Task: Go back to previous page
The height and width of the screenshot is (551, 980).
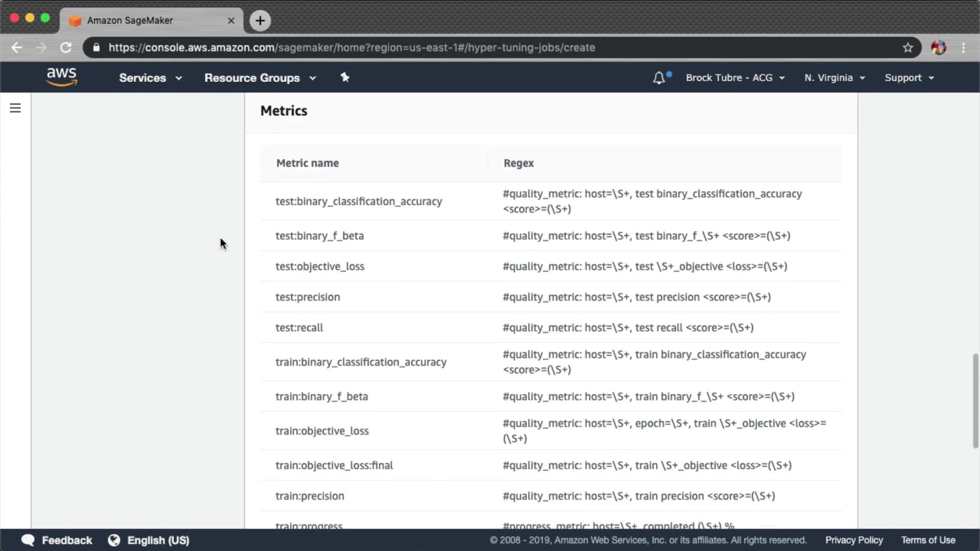Action: [x=17, y=47]
